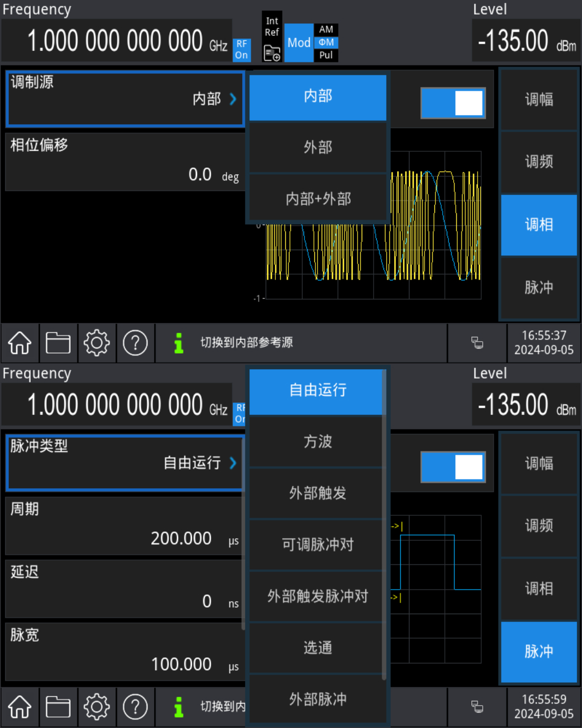The height and width of the screenshot is (728, 582).
Task: Click the save-file icon below Int Ref
Action: 272,53
